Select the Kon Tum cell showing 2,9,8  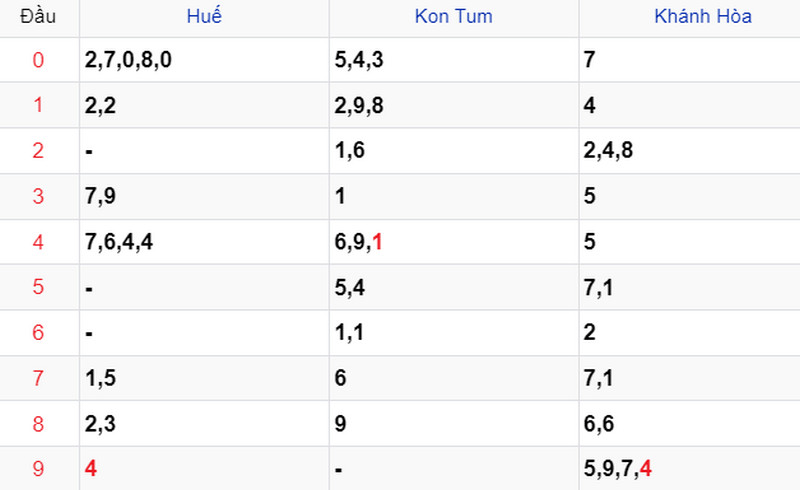tap(454, 105)
